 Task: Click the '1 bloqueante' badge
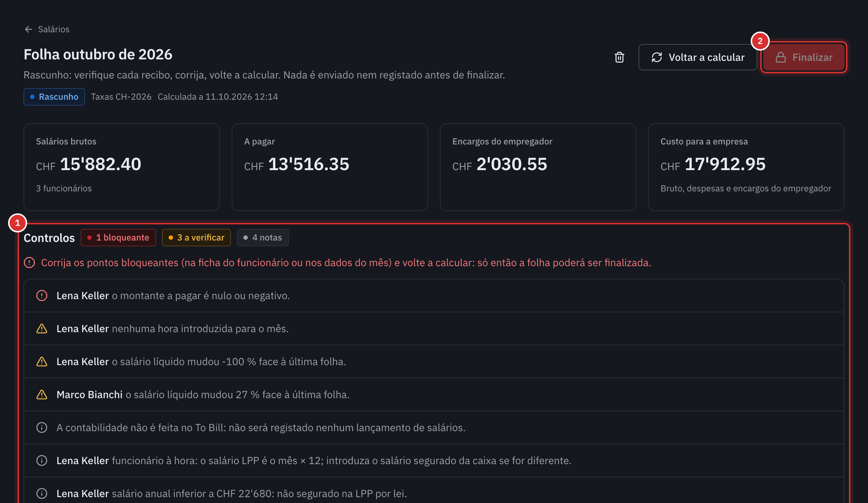[118, 238]
